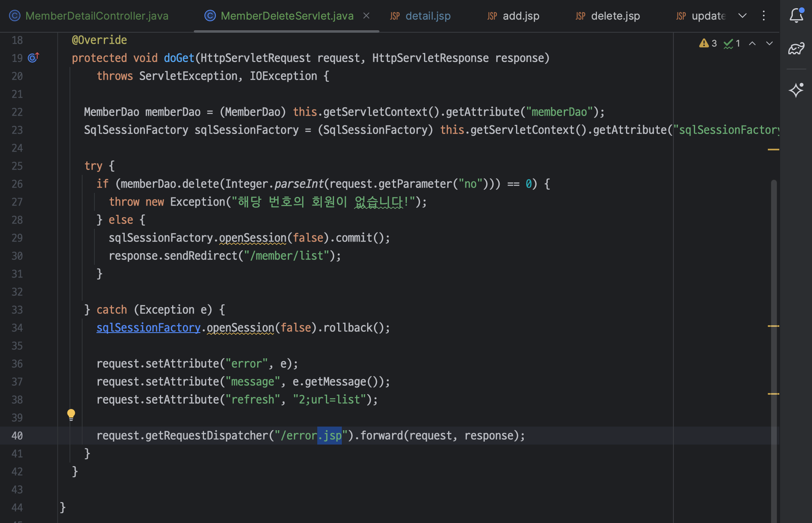Close the MemberDeleteServlet.java tab
This screenshot has width=812, height=523.
click(366, 16)
